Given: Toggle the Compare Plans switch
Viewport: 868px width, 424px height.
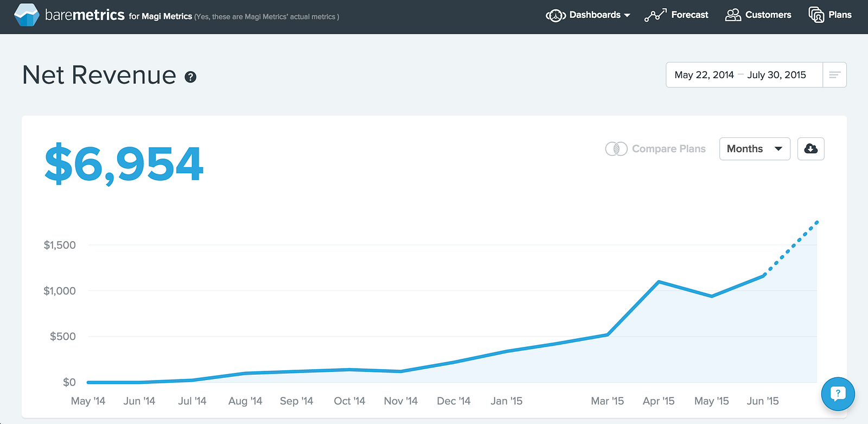Looking at the screenshot, I should [616, 149].
